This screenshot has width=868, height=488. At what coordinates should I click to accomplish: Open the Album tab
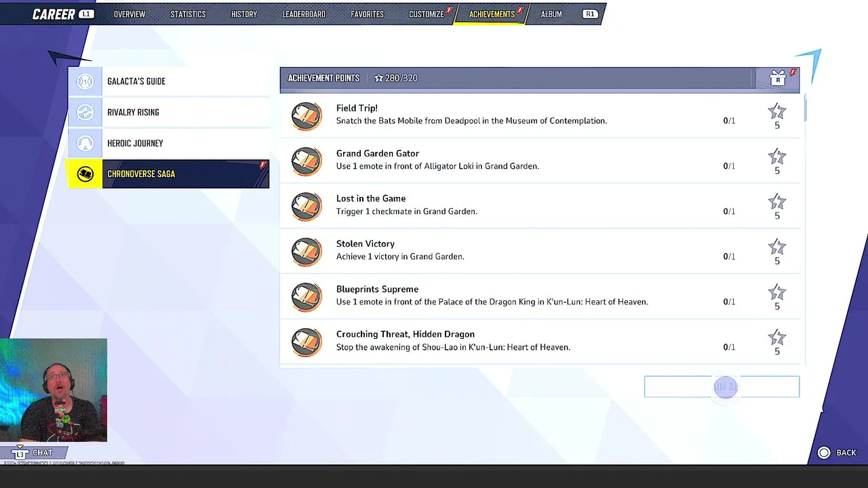(x=551, y=14)
